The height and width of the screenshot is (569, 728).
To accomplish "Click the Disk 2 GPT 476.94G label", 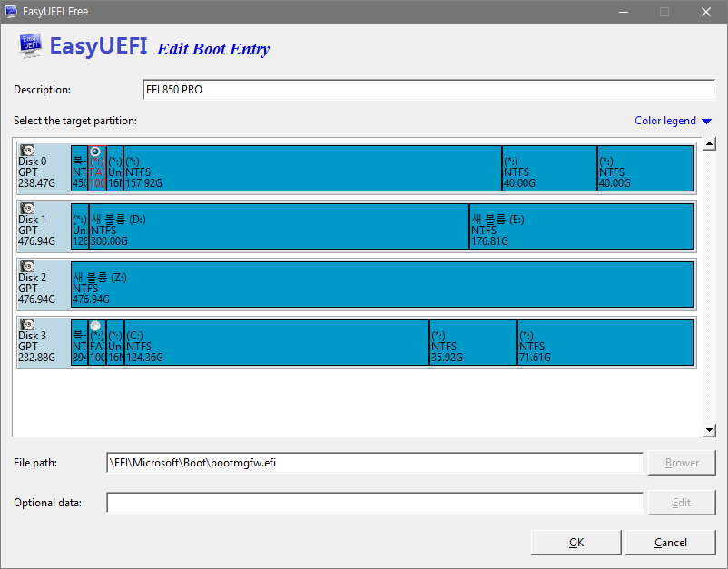I will [x=36, y=289].
